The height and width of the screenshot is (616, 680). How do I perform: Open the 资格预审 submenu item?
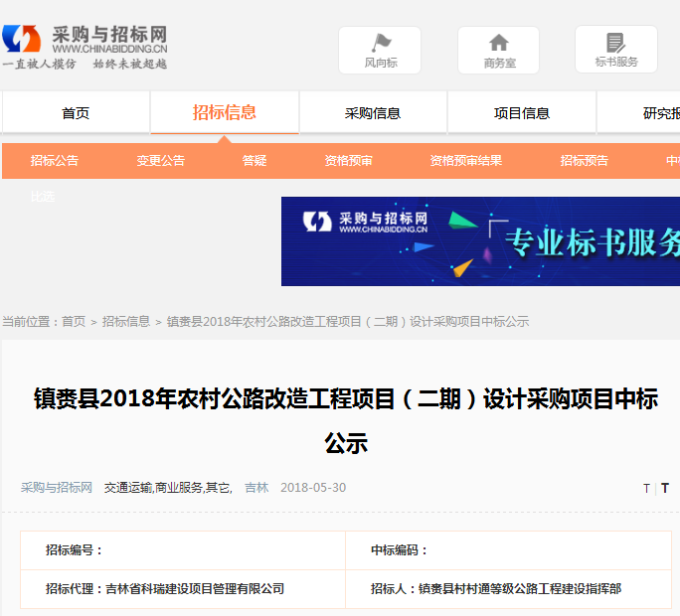tap(349, 161)
